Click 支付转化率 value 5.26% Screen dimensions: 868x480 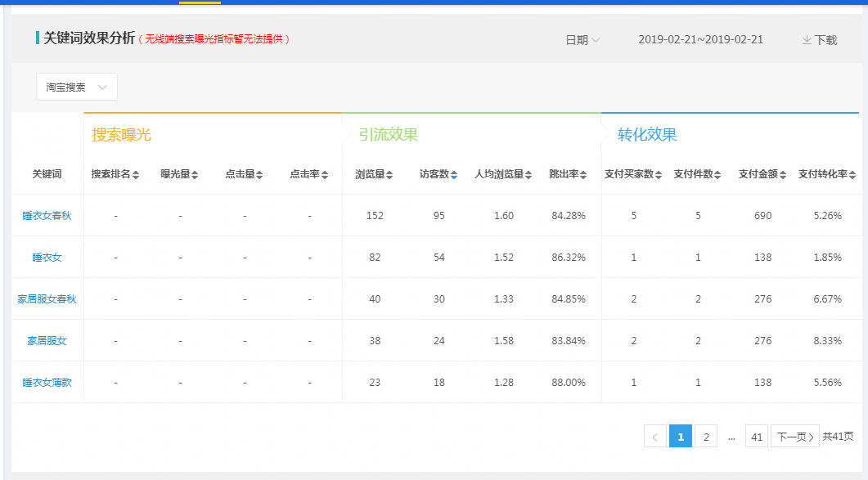coord(828,215)
